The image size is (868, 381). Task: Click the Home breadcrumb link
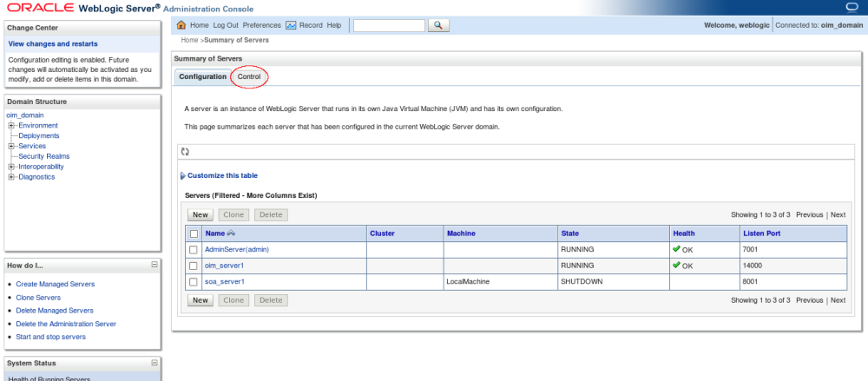[189, 41]
